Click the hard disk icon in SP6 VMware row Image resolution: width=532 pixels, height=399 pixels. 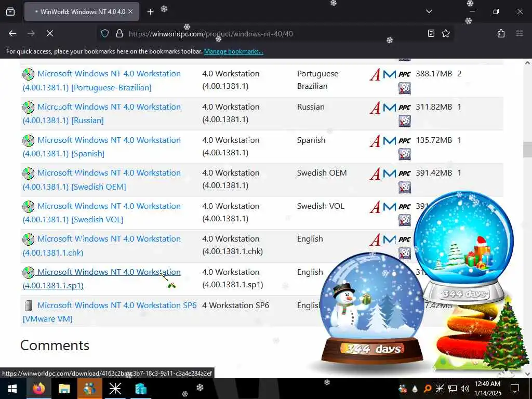tap(29, 305)
